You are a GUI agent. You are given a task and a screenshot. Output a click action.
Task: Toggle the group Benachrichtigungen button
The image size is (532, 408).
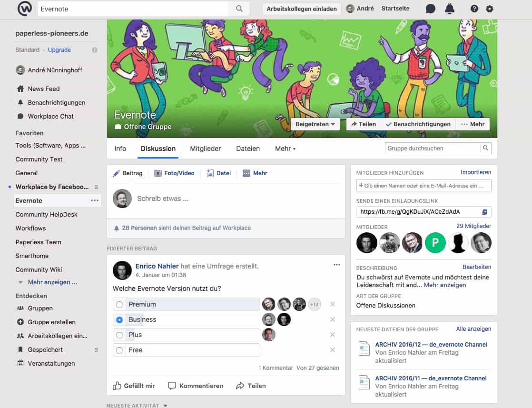pos(418,124)
